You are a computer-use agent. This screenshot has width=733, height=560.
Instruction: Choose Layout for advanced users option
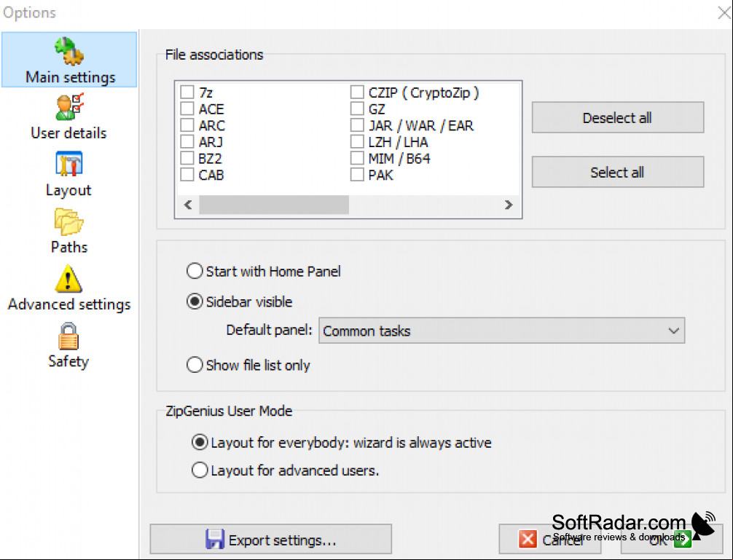[x=200, y=470]
